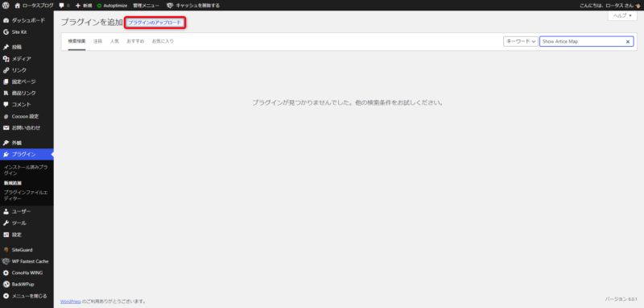Click the Autoptimize green circle icon
Screen dimensions: 644x308
tap(99, 6)
